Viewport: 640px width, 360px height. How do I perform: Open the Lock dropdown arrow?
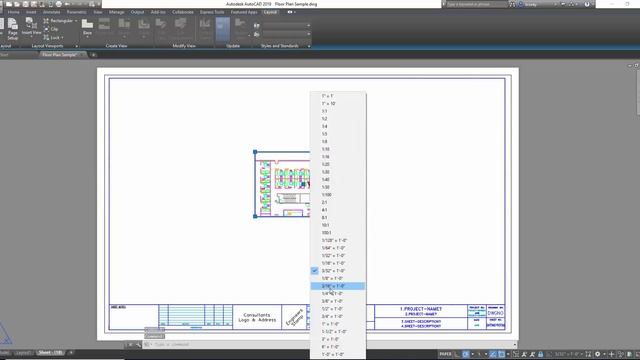(62, 38)
